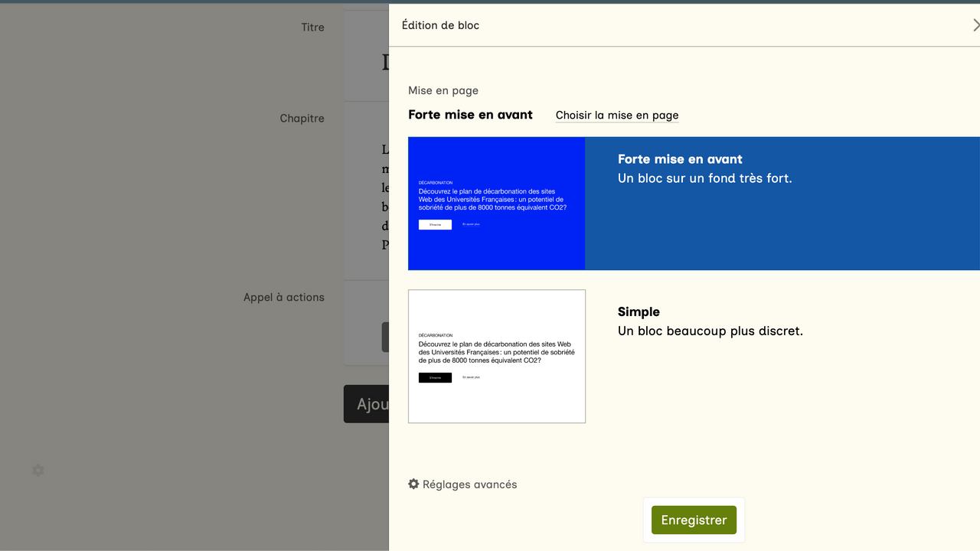Viewport: 980px width, 551px height.
Task: Click the "Édition de bloc" panel title
Action: coord(440,25)
